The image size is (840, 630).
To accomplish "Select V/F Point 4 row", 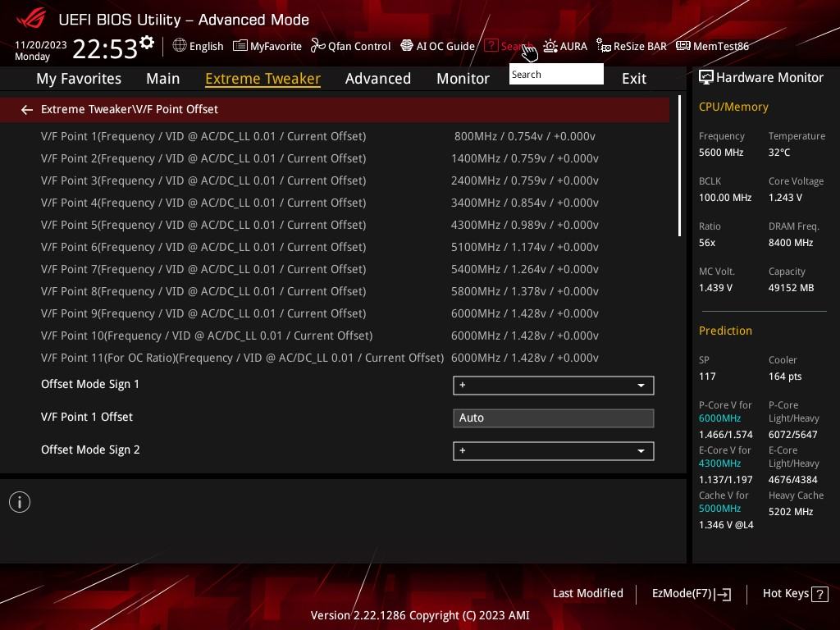I will (335, 203).
